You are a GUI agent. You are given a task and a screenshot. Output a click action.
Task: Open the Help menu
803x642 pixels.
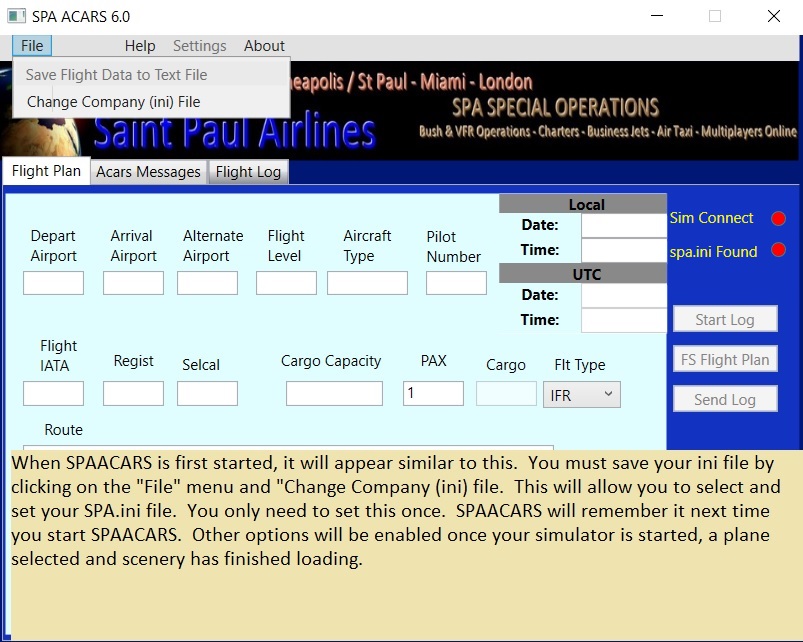point(140,46)
